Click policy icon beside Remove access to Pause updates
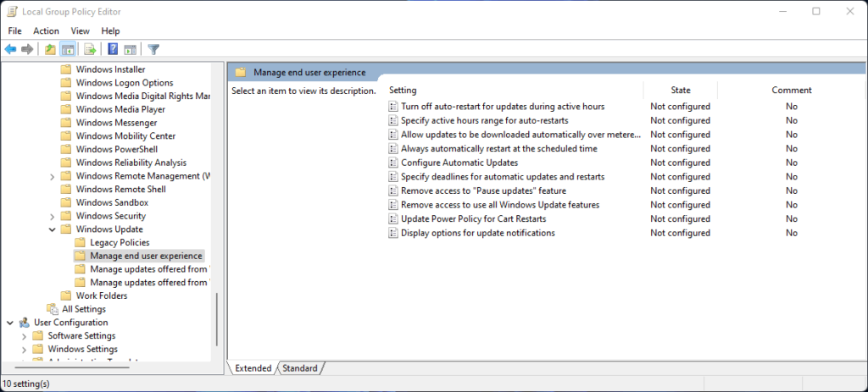The width and height of the screenshot is (868, 392). (393, 190)
